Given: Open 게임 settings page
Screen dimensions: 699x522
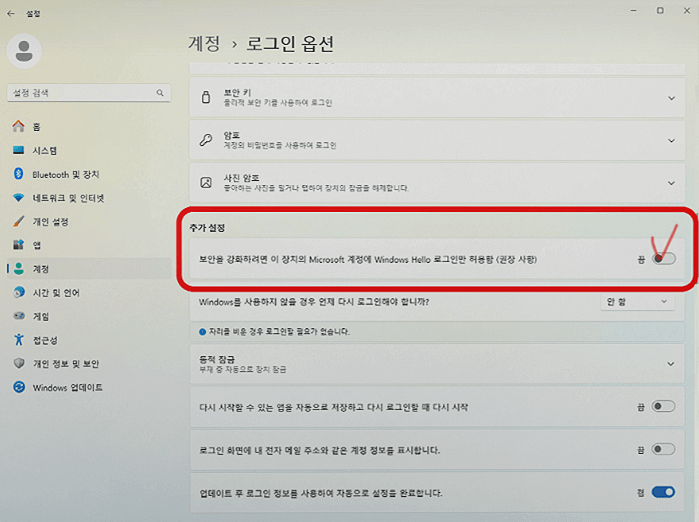Looking at the screenshot, I should pos(89,316).
